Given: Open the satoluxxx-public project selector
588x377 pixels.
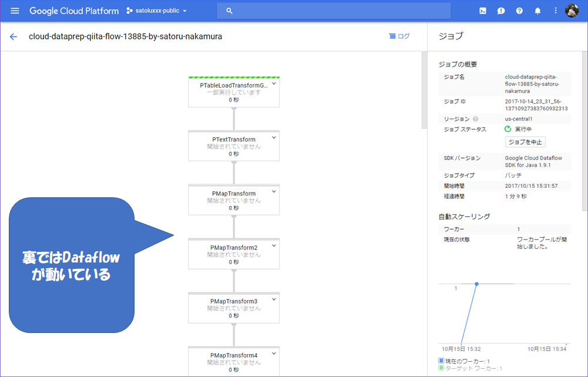Looking at the screenshot, I should [x=156, y=11].
